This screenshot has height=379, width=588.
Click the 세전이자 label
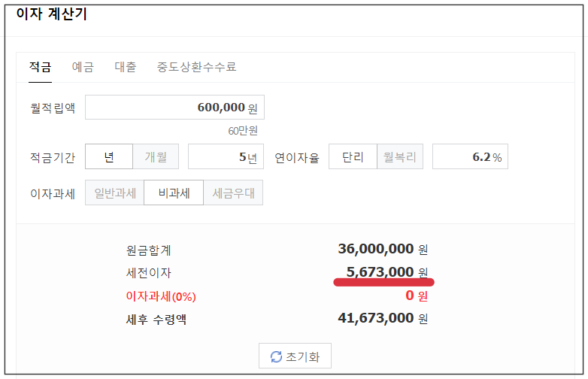[148, 273]
